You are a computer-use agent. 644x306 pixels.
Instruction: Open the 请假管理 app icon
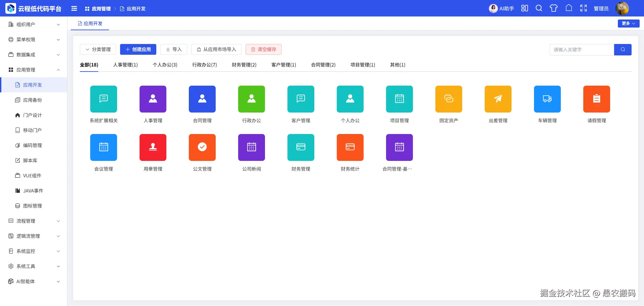(x=597, y=99)
